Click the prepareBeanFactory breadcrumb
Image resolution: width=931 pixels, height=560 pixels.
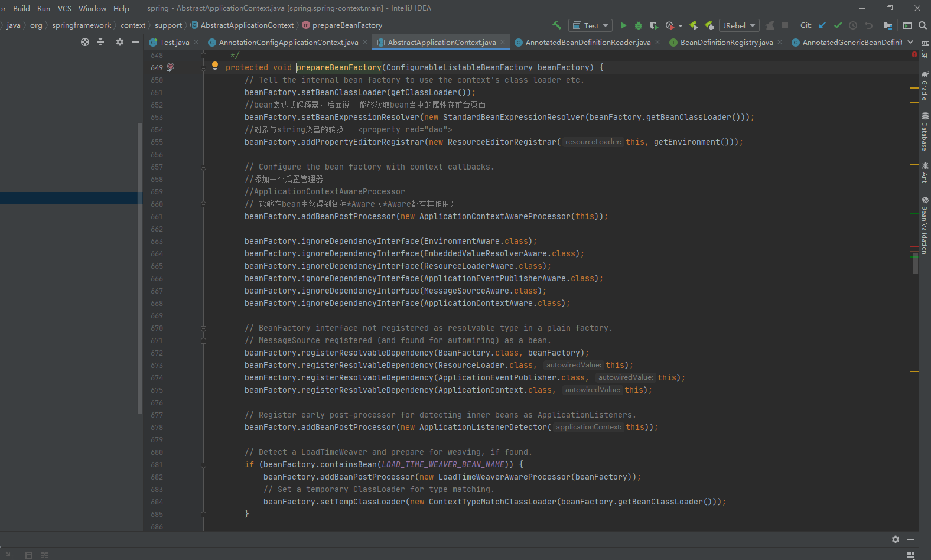[343, 25]
